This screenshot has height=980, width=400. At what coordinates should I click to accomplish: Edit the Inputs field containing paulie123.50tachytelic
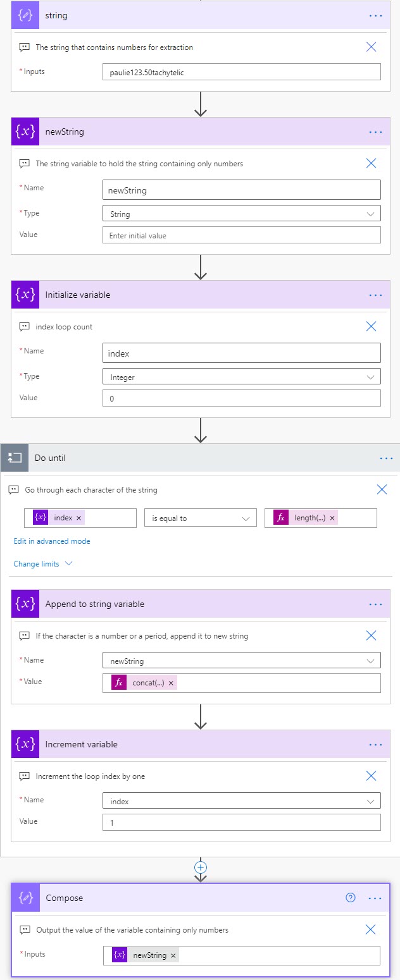[x=241, y=72]
